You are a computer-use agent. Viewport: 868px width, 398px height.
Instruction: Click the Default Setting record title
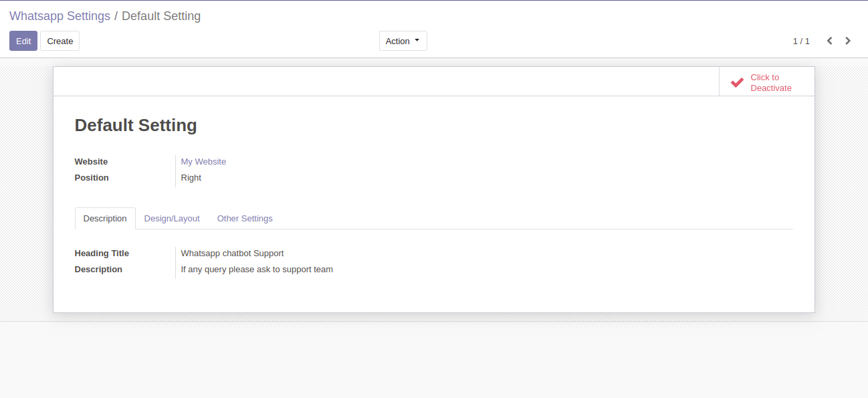(136, 125)
